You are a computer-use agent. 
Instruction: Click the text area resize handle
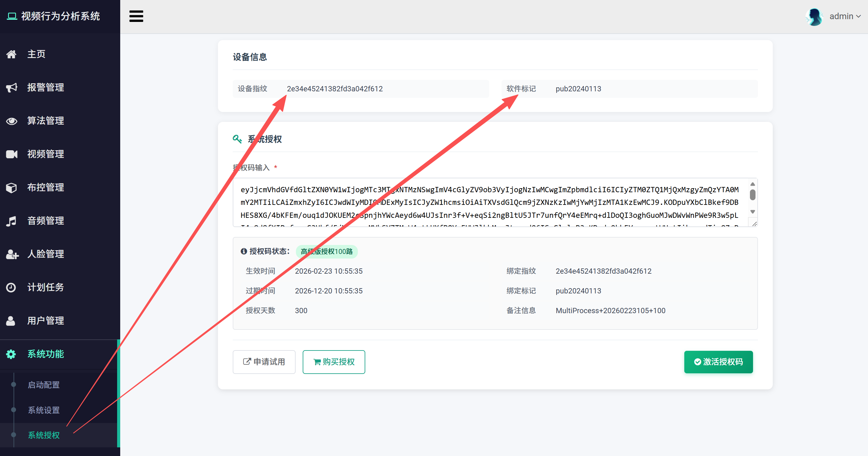coord(754,224)
